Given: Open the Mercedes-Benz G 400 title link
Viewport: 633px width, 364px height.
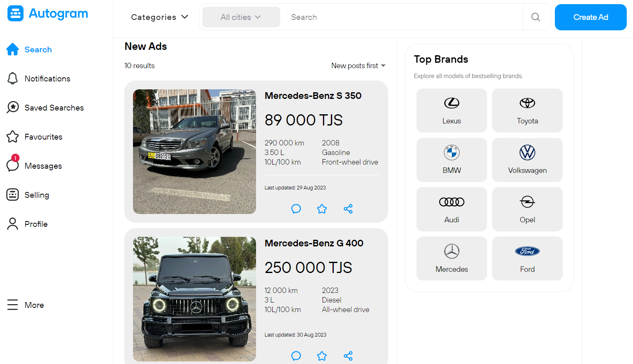Looking at the screenshot, I should 314,243.
